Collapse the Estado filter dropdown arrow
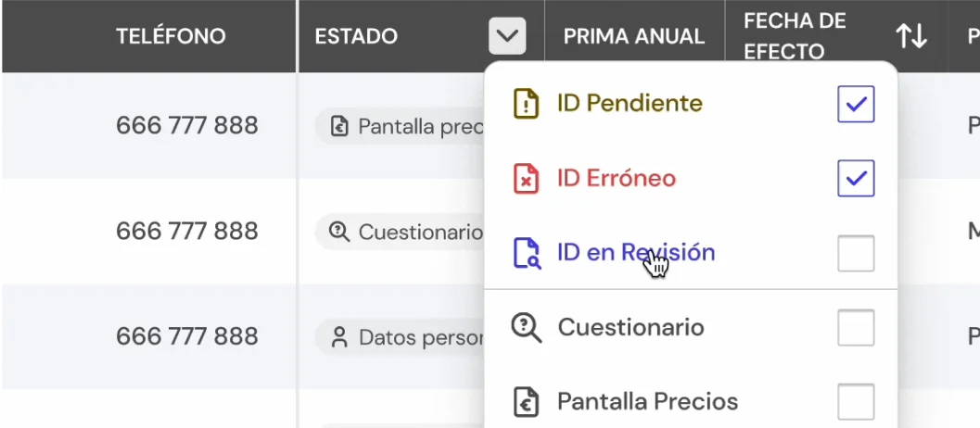The image size is (980, 428). point(507,36)
